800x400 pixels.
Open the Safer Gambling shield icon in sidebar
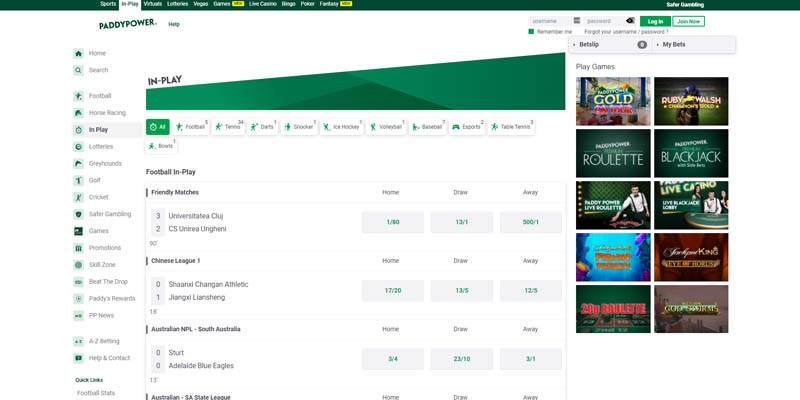78,214
